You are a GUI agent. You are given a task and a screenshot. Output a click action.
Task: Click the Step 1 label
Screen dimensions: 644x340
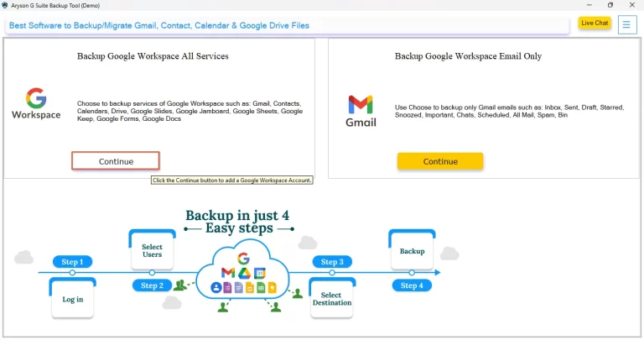point(72,262)
